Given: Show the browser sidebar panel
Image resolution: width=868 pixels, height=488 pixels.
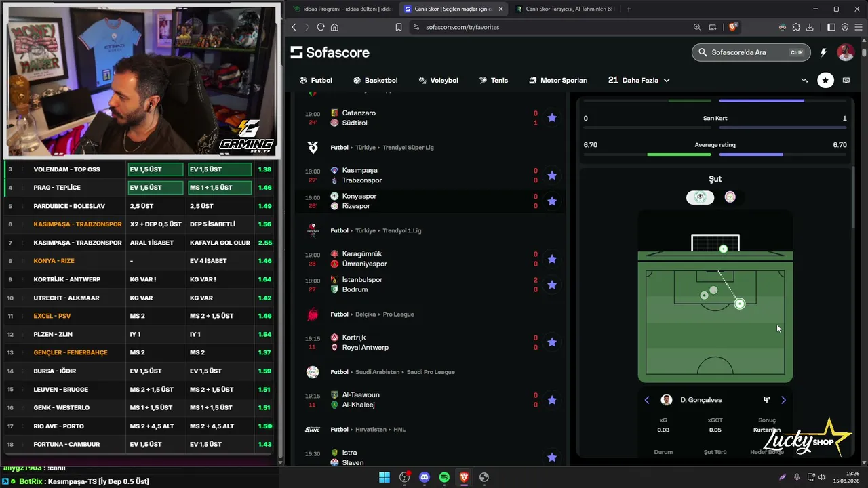Looking at the screenshot, I should [x=831, y=27].
